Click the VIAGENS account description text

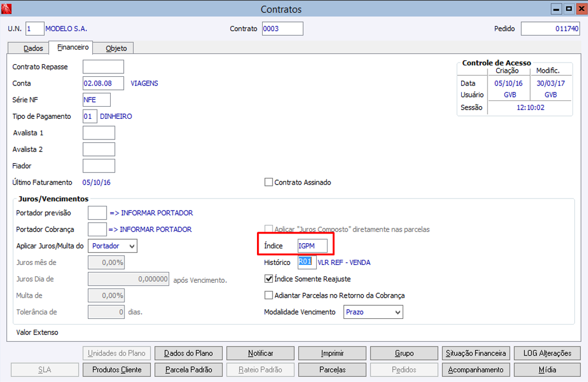[x=145, y=83]
